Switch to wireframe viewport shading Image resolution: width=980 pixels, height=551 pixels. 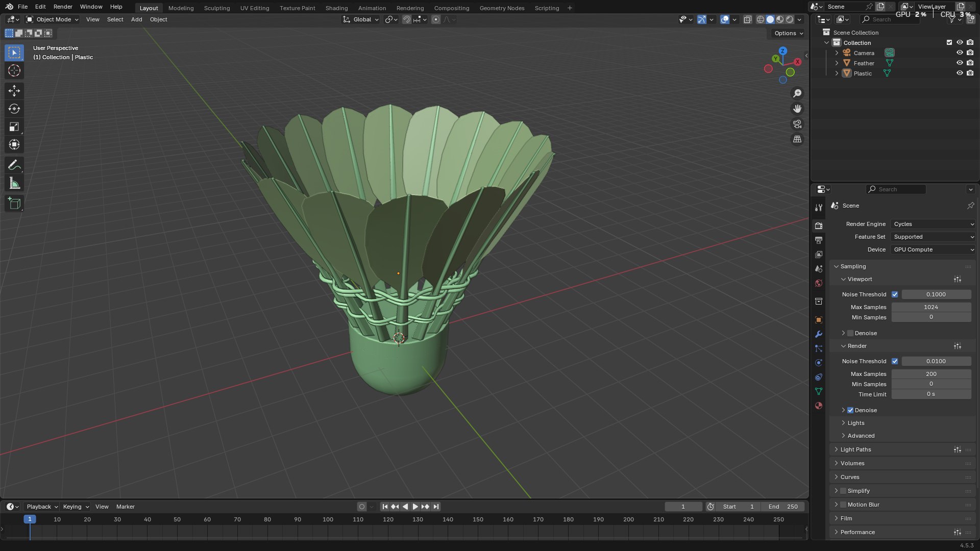pyautogui.click(x=761, y=19)
